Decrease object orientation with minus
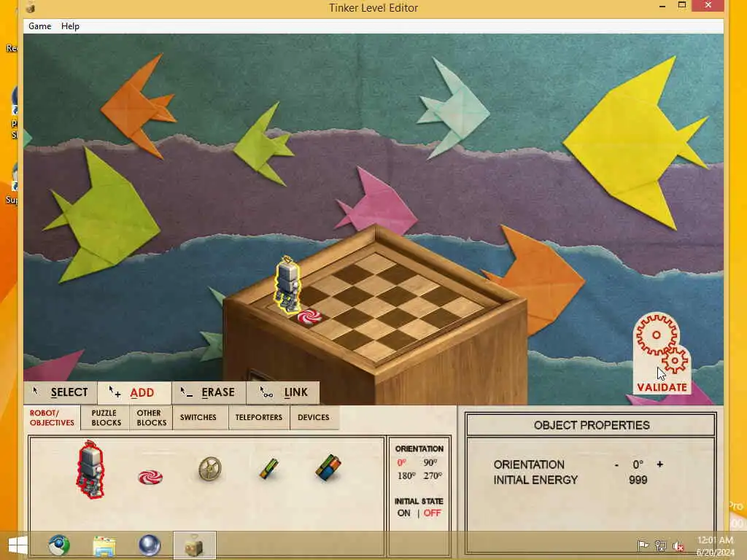The width and height of the screenshot is (747, 560). tap(617, 464)
